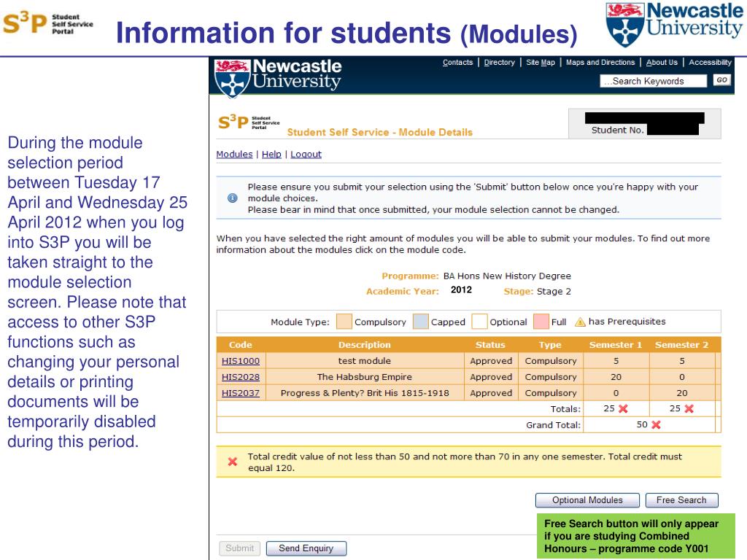
Task: Click the Compulsory type in the HIS2028 row
Action: (551, 377)
